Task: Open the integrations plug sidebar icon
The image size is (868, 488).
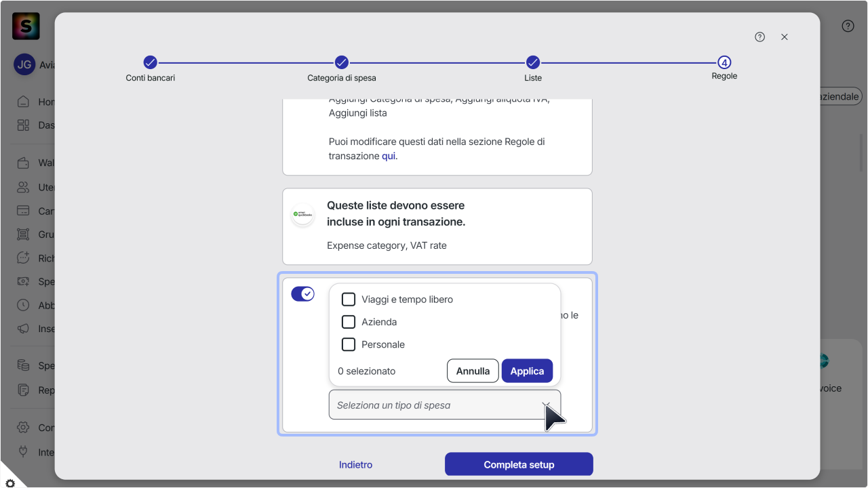Action: click(x=24, y=451)
